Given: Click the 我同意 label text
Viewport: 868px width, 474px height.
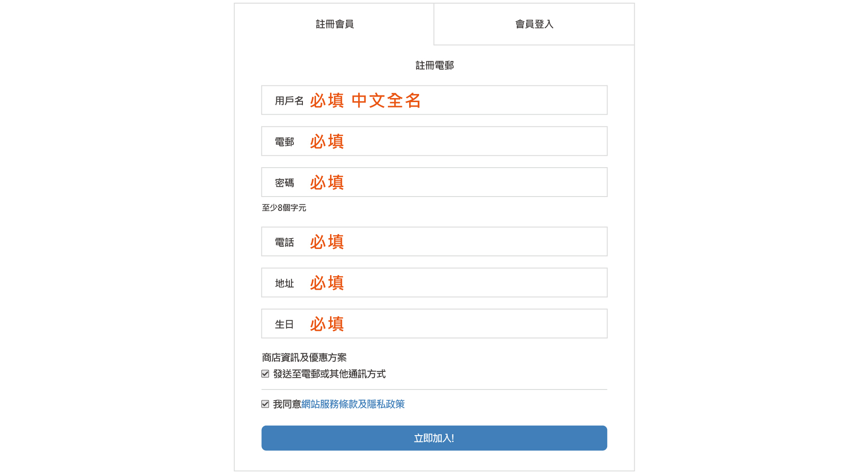Looking at the screenshot, I should coord(287,404).
